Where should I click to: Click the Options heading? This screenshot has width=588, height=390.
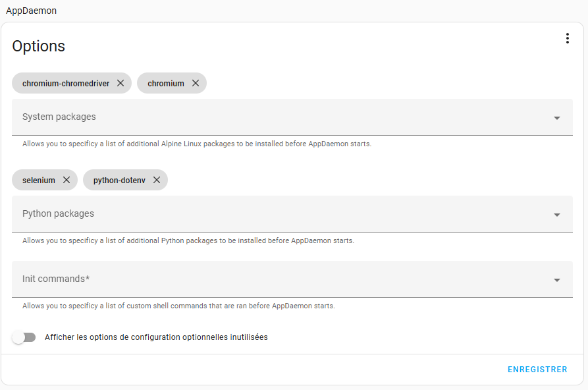(x=39, y=46)
